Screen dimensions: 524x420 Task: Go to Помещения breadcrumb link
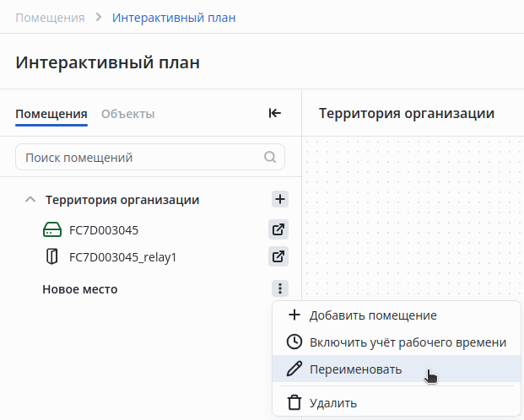coord(50,17)
